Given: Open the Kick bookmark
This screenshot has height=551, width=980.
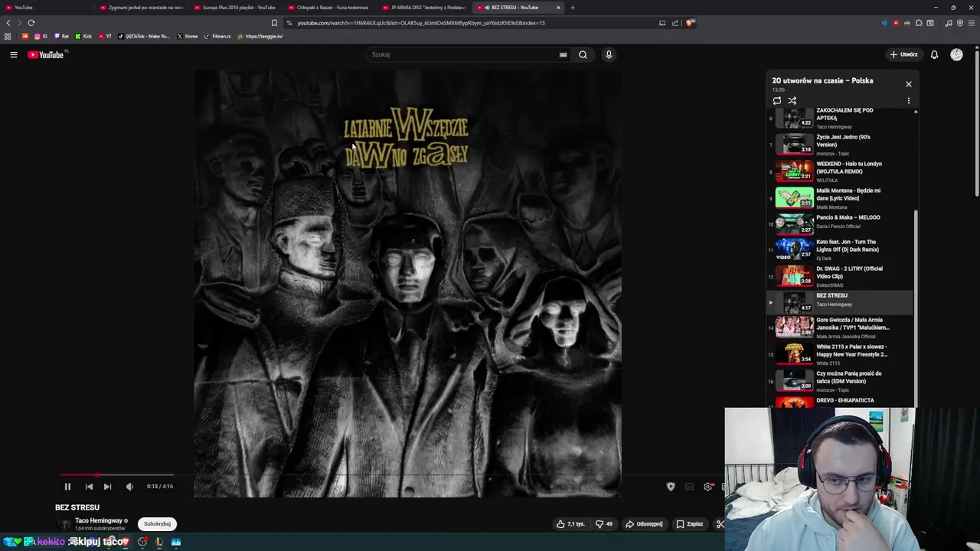Looking at the screenshot, I should click(83, 36).
